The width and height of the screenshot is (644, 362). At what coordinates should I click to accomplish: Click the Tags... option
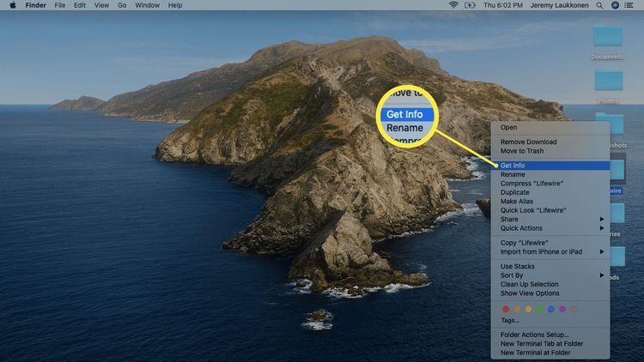510,321
